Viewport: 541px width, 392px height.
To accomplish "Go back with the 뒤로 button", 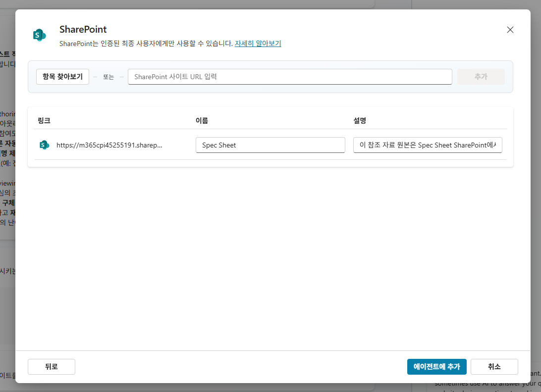I will [x=52, y=366].
